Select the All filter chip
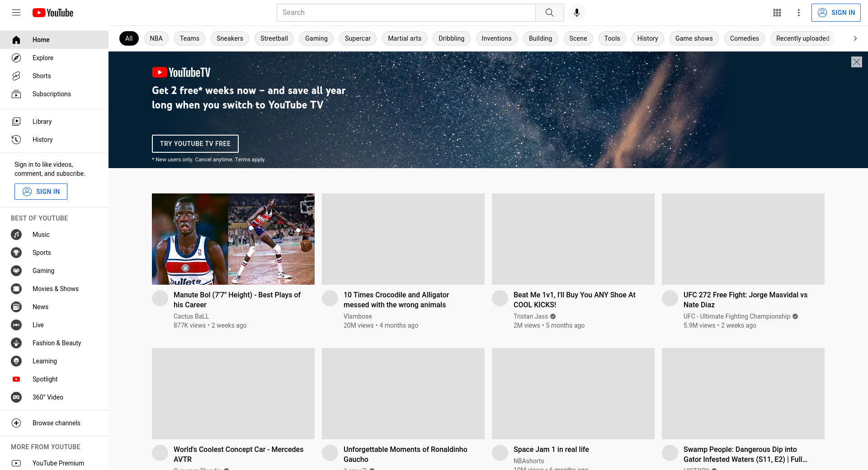This screenshot has height=470, width=868. (129, 38)
